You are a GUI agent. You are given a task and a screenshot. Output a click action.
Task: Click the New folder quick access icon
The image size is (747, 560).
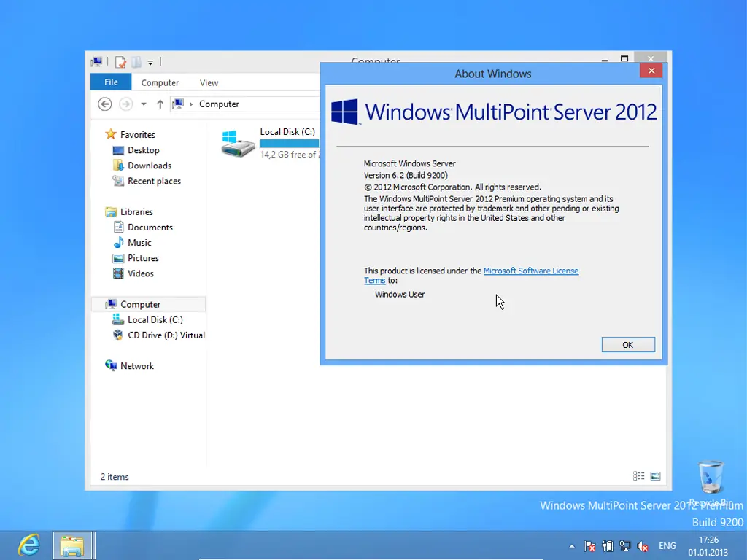136,62
